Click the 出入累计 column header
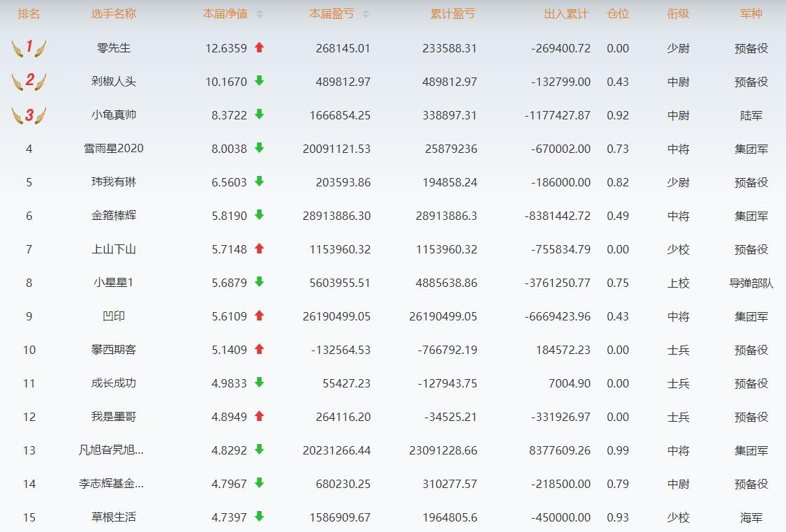This screenshot has width=786, height=532. coord(565,14)
